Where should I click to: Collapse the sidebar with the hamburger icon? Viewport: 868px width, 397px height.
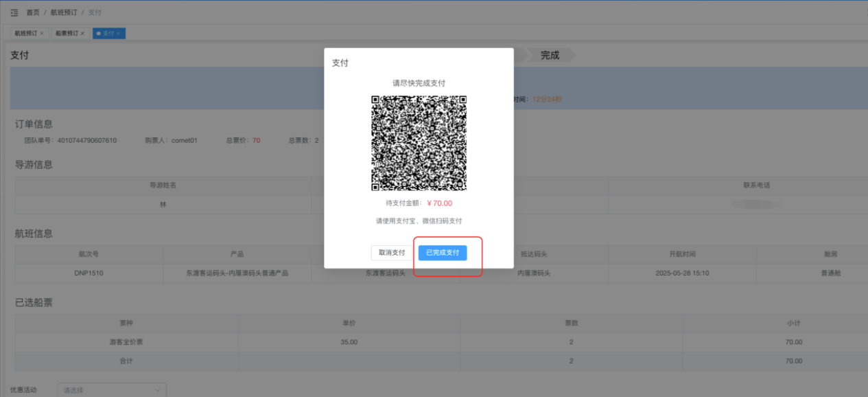14,13
